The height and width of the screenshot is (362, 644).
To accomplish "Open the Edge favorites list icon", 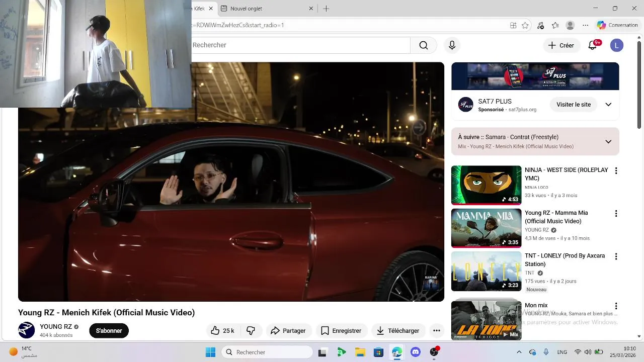I will coord(555,25).
